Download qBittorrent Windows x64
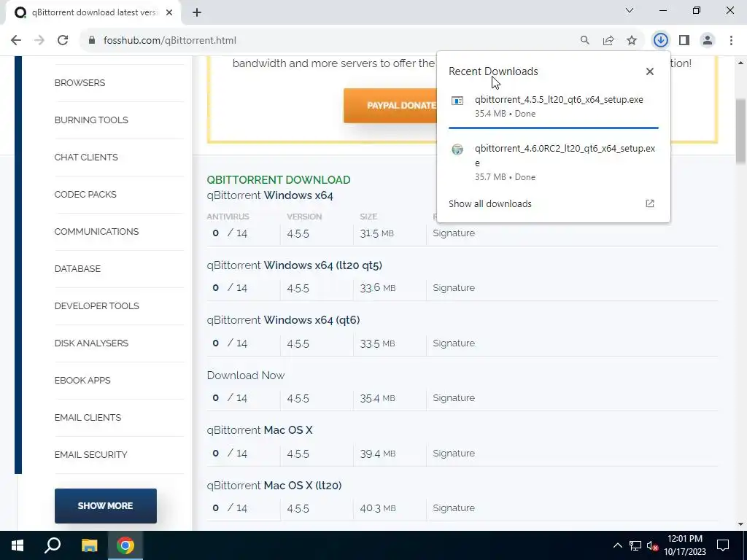This screenshot has height=560, width=747. [x=270, y=195]
